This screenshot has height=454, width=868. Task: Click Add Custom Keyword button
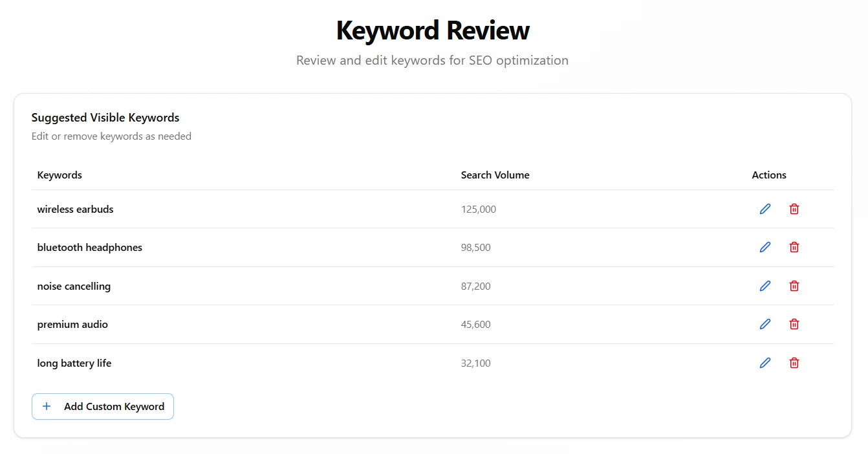(x=103, y=406)
